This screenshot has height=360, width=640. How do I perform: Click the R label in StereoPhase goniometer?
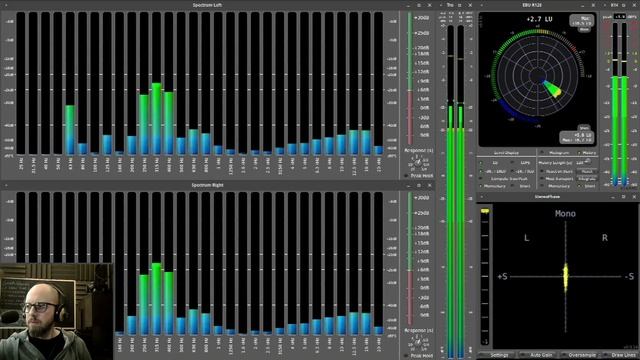(604, 238)
